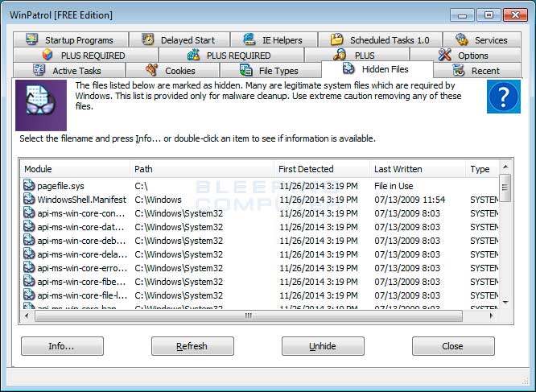Viewport: 536px width, 392px height.
Task: Click icon of api-ms-win-core-file-l... row
Action: (x=29, y=295)
